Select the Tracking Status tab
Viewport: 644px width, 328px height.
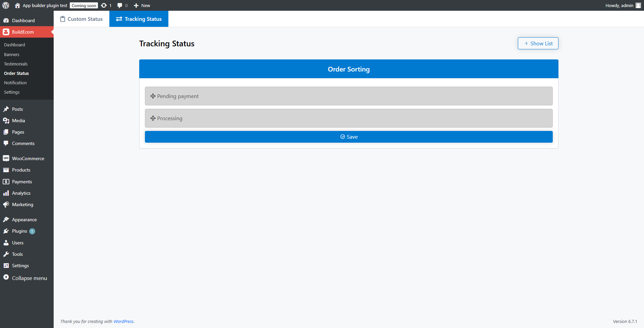coord(139,19)
